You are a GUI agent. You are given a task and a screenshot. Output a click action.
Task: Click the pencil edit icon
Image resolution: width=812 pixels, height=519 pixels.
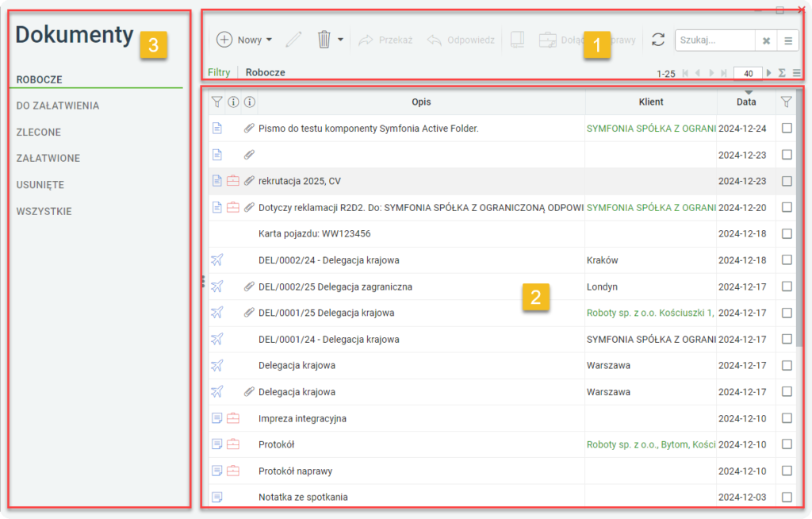[293, 40]
